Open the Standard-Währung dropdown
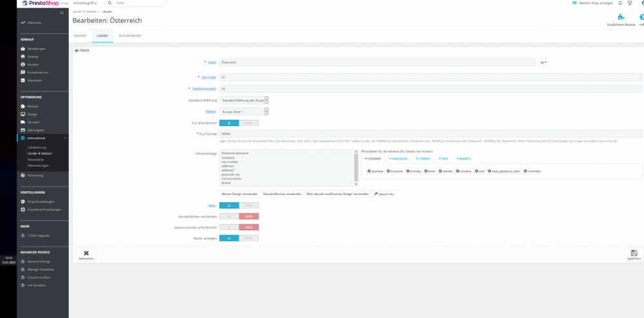The width and height of the screenshot is (644, 318). pyautogui.click(x=244, y=100)
